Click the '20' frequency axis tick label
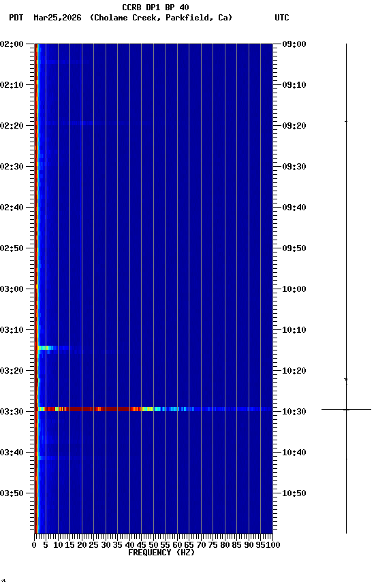Viewport: 376px width, 588px height. [82, 545]
